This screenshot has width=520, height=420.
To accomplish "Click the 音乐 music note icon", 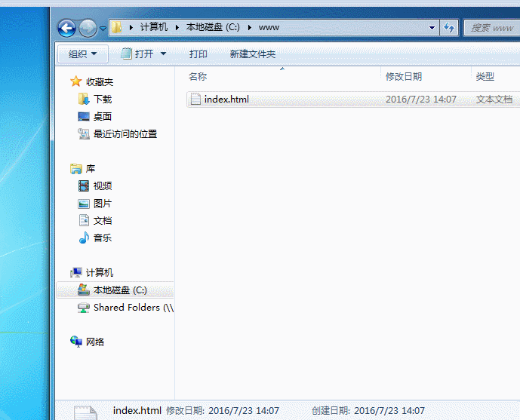I will (84, 238).
